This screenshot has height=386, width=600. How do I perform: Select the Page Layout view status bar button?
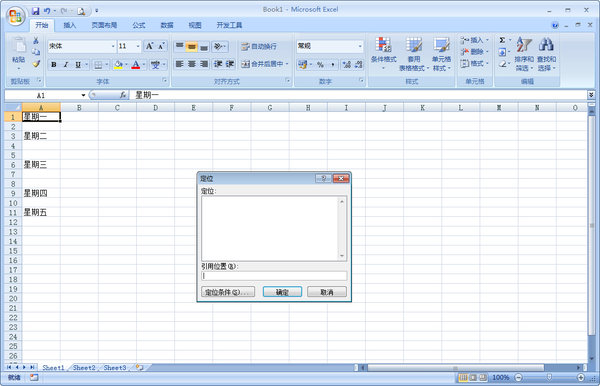473,378
